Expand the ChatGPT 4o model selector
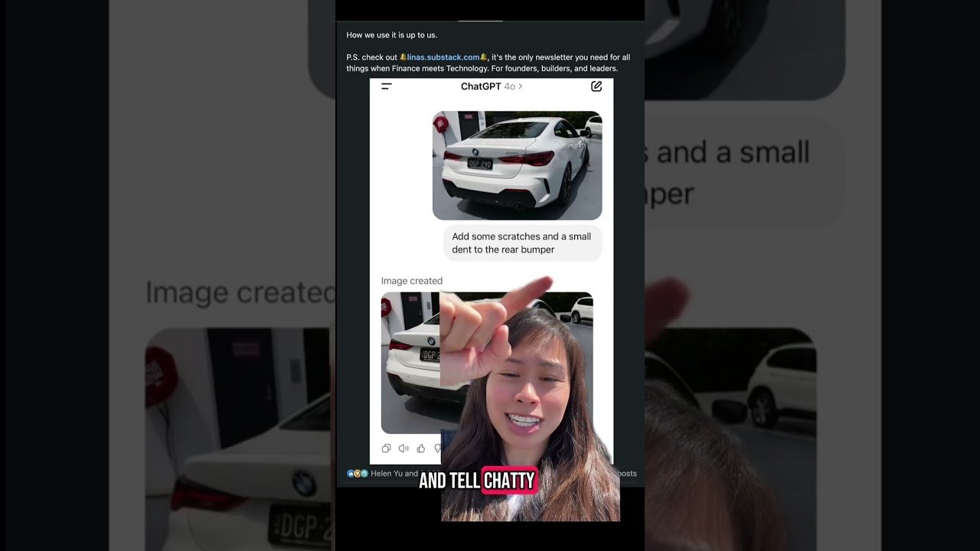 pyautogui.click(x=492, y=86)
